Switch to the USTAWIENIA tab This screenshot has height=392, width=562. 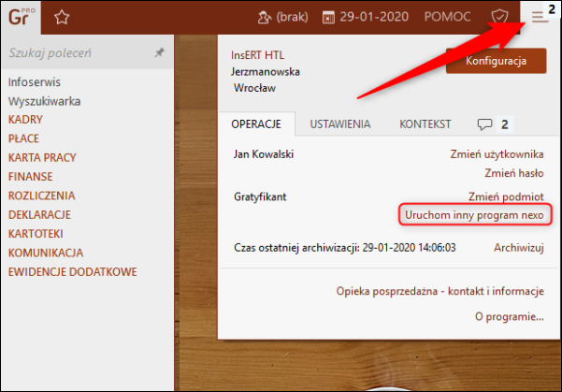[x=339, y=124]
